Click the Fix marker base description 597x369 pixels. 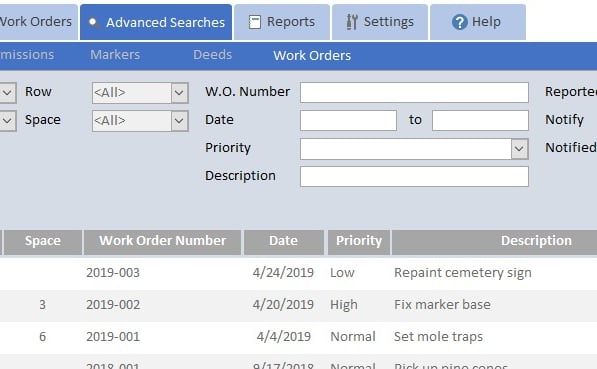click(442, 305)
